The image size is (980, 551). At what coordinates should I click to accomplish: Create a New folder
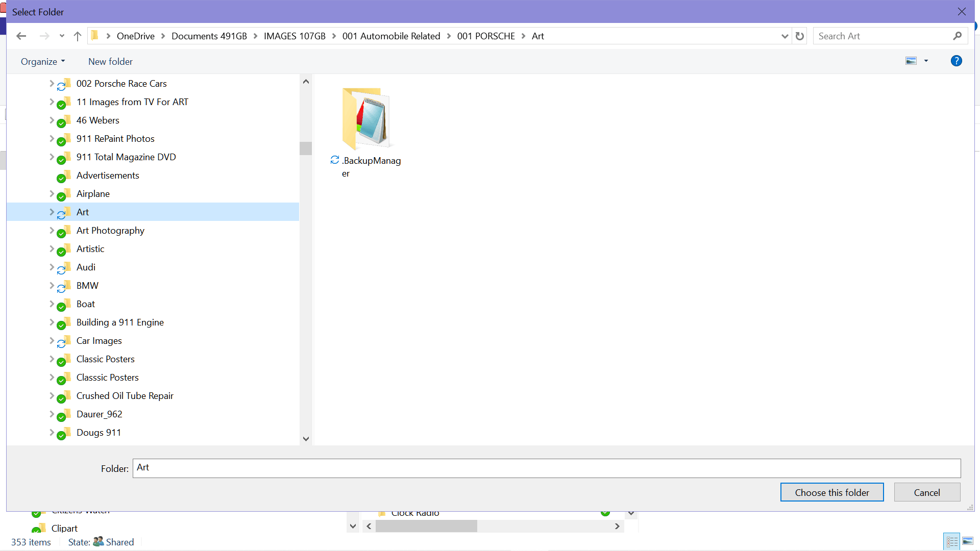point(110,61)
